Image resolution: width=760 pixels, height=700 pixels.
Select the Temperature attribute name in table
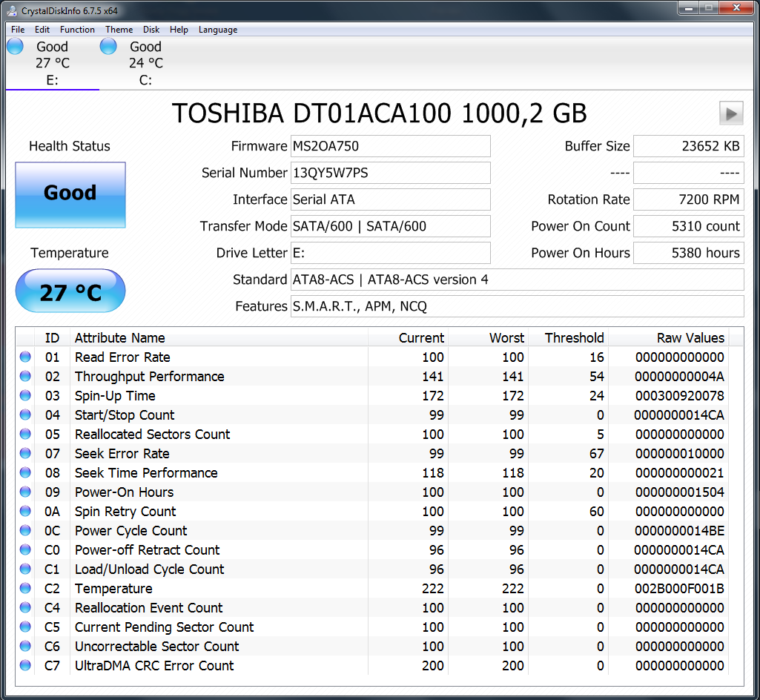[113, 589]
